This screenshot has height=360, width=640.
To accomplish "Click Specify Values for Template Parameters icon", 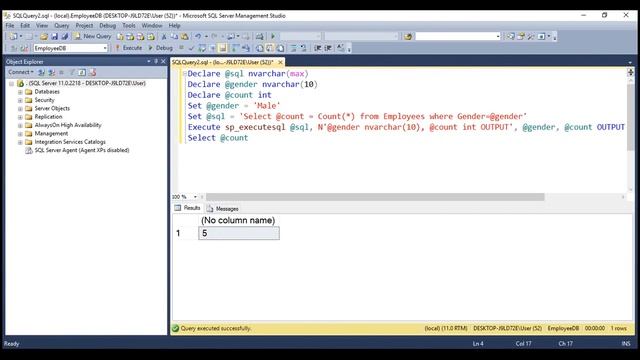I will tap(340, 48).
